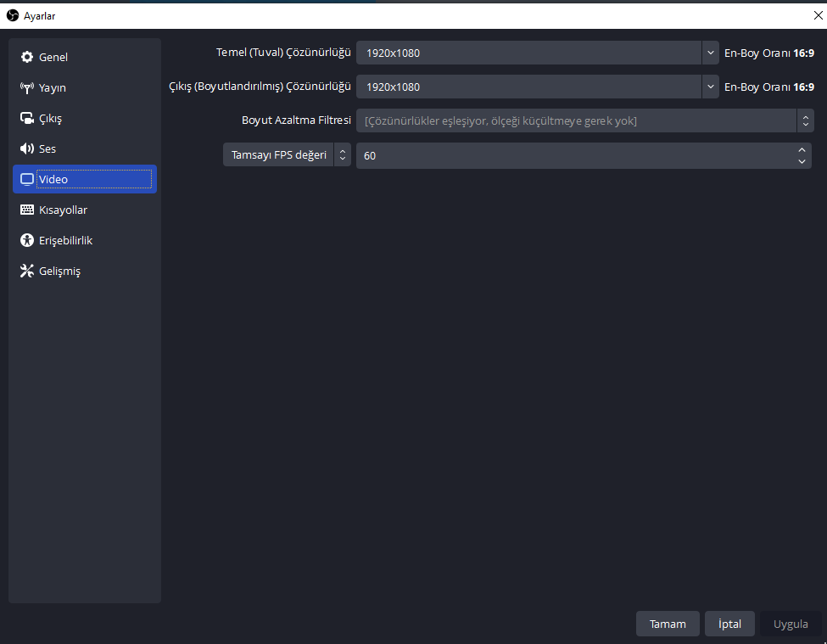Click the Gelişmiş tools icon
827x644 pixels.
27,272
